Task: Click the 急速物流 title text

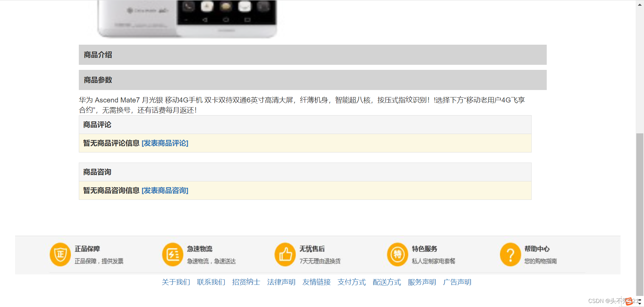Action: click(200, 249)
